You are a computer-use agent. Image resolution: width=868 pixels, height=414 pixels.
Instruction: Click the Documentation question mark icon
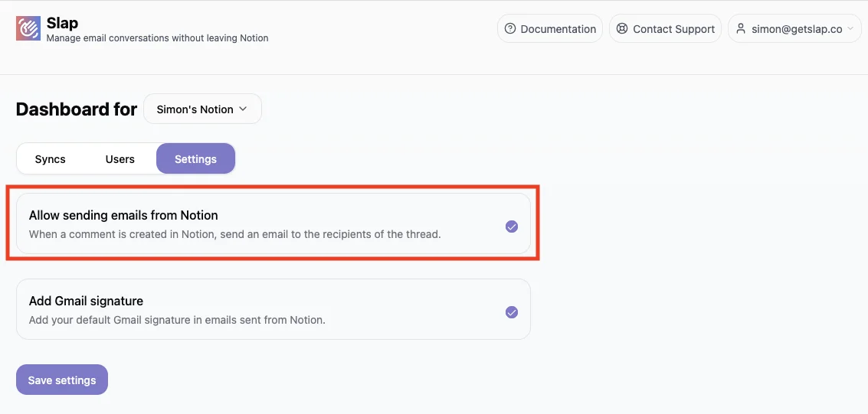tap(511, 29)
